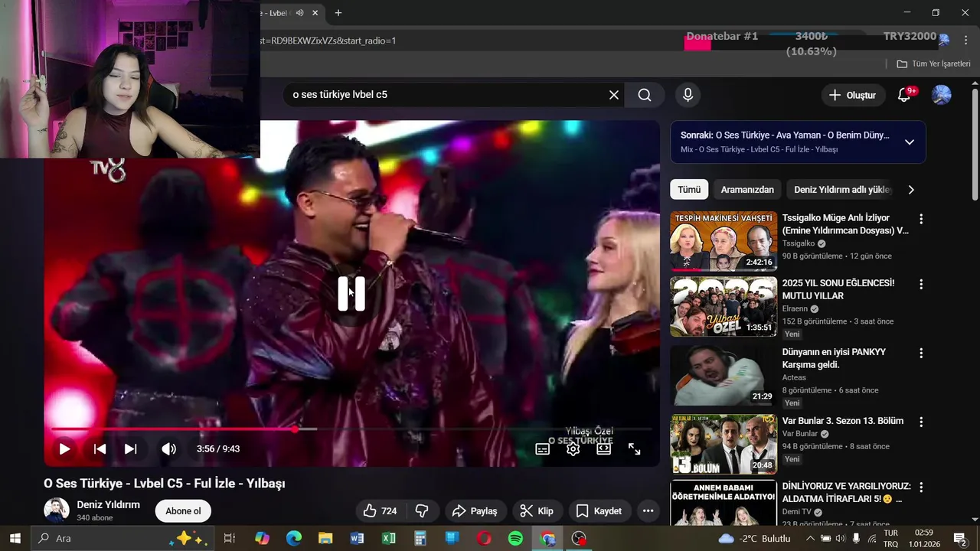Screen dimensions: 980x551
Task: Open the video player settings gear
Action: coord(573,449)
